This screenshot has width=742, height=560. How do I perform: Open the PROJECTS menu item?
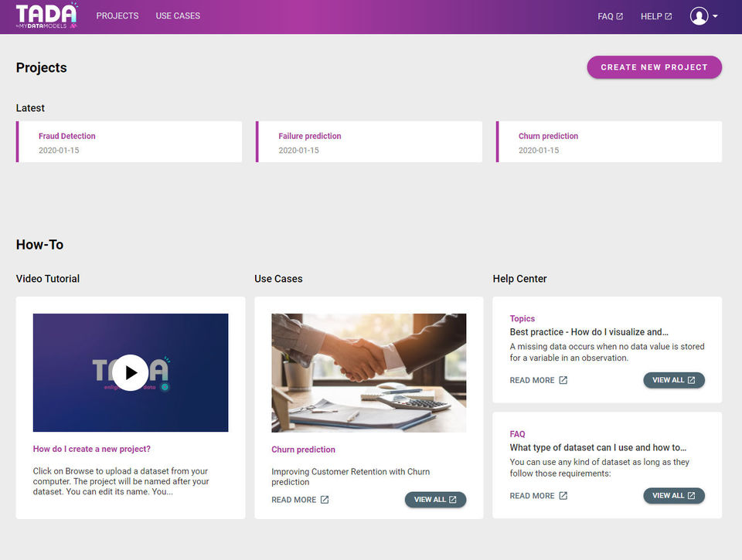(117, 15)
